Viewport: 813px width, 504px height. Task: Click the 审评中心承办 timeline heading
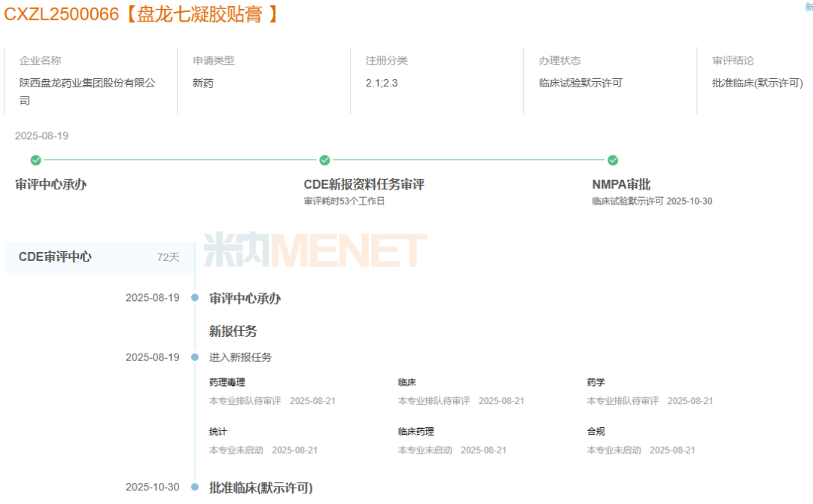point(245,299)
